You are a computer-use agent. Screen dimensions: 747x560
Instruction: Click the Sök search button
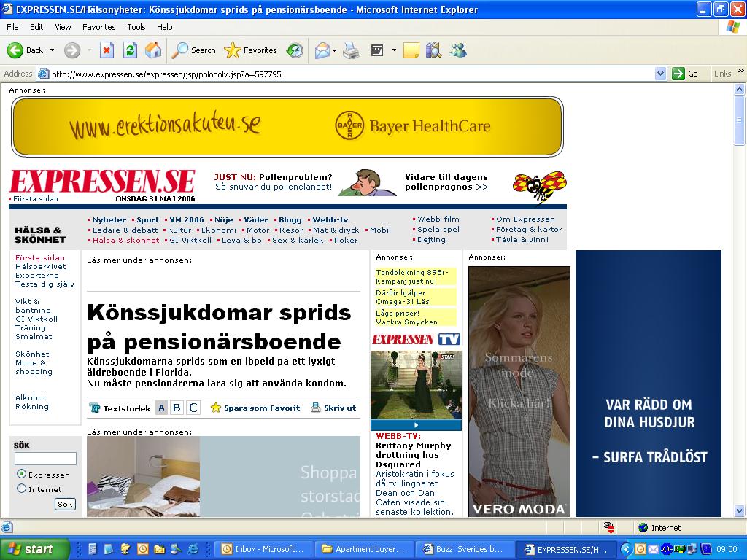click(x=65, y=505)
